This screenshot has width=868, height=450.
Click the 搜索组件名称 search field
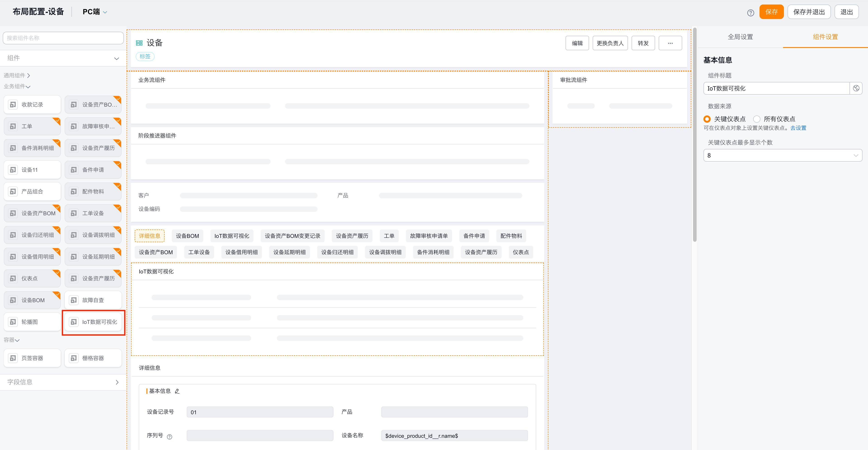click(x=63, y=38)
